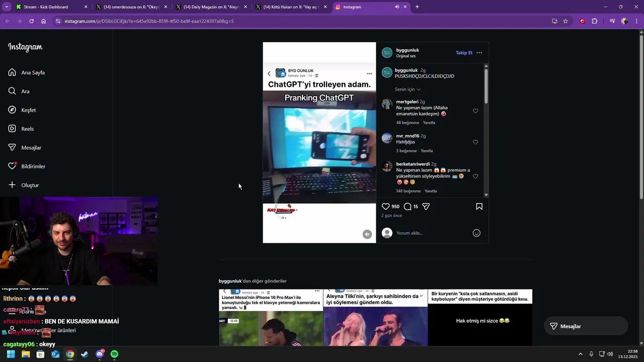Open the volume control in system tray
The width and height of the screenshot is (644, 362).
pyautogui.click(x=610, y=354)
